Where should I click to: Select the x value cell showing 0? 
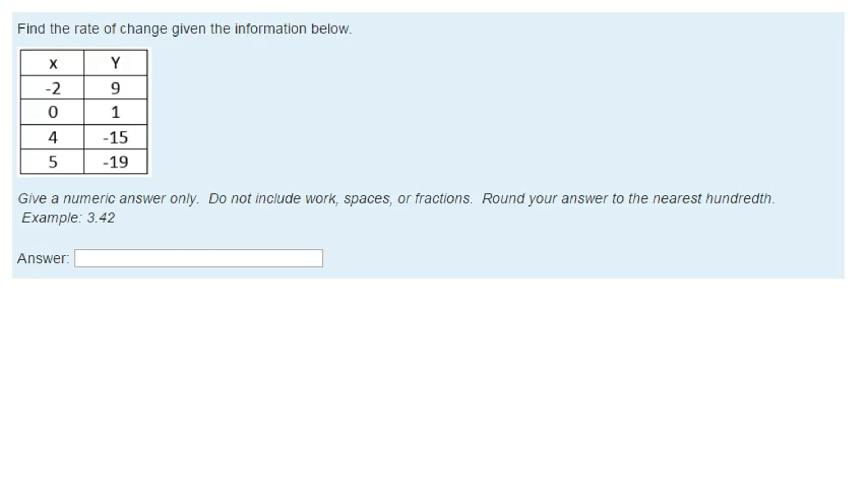click(x=52, y=112)
